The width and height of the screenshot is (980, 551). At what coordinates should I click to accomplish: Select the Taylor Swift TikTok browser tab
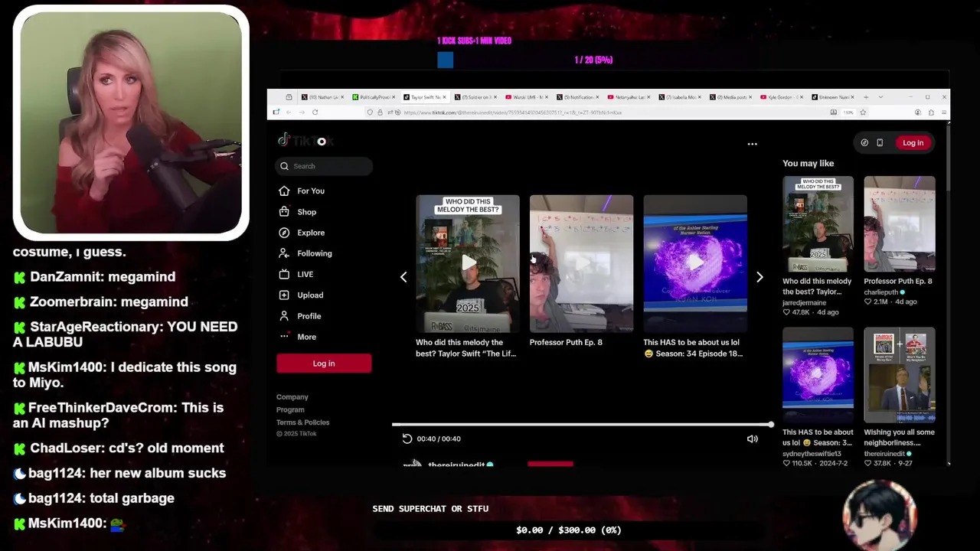(x=425, y=97)
